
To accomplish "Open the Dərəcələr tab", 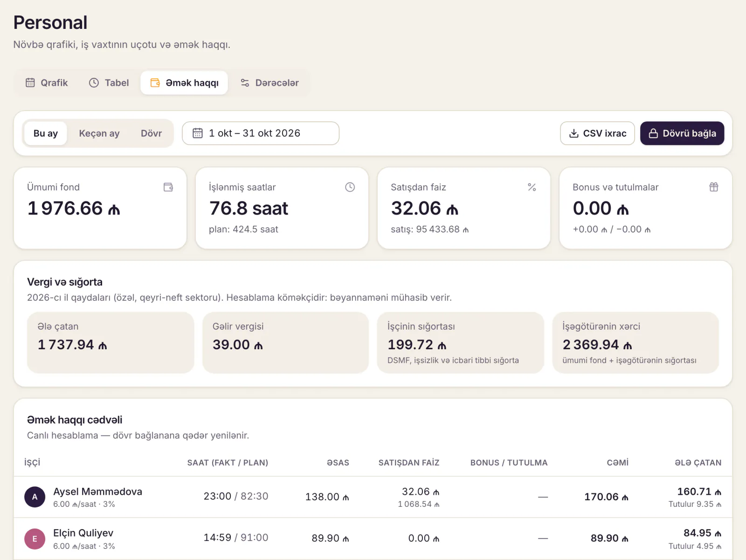I will coord(269,83).
